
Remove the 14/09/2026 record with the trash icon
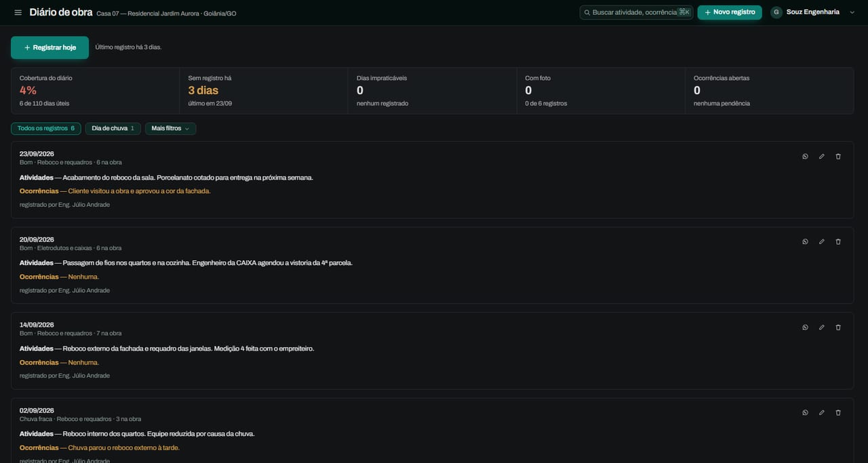838,327
